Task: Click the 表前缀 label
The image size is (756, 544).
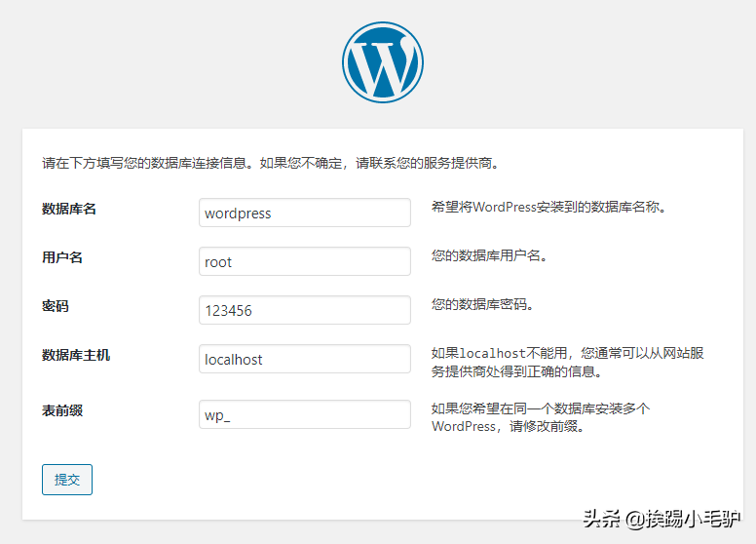Action: 62,410
